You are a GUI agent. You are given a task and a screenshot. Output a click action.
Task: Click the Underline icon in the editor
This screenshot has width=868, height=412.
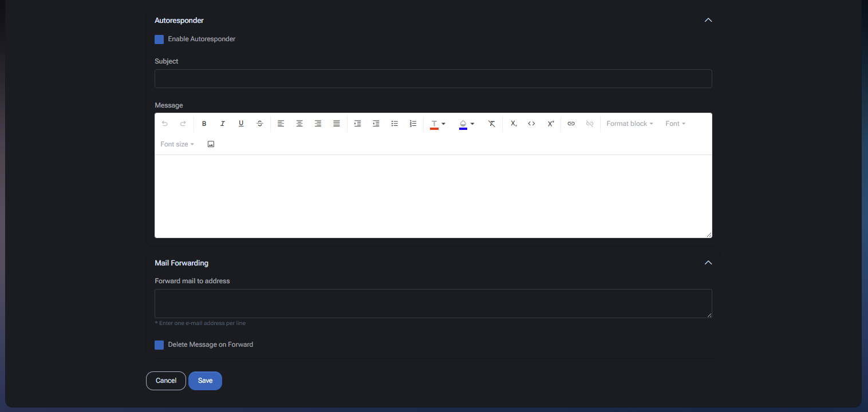241,123
